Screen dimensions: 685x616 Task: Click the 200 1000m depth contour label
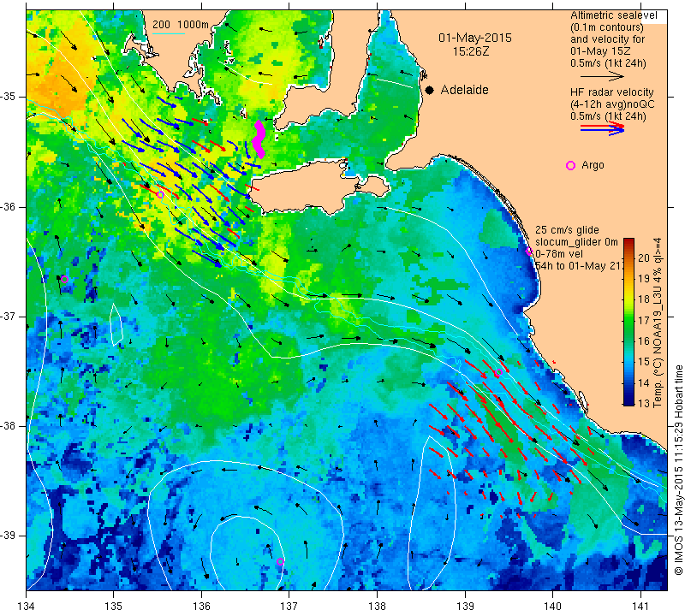181,25
